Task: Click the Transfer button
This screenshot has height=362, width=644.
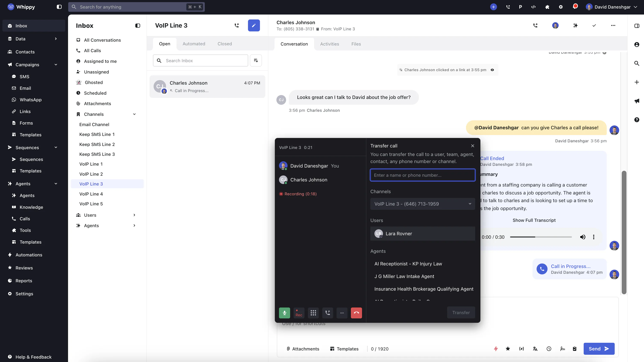Action: 461,312
